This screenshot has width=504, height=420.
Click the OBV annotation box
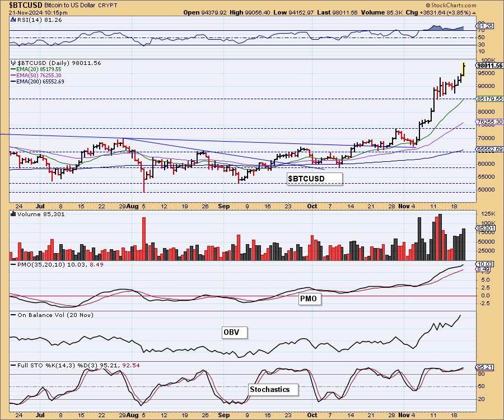pos(235,332)
